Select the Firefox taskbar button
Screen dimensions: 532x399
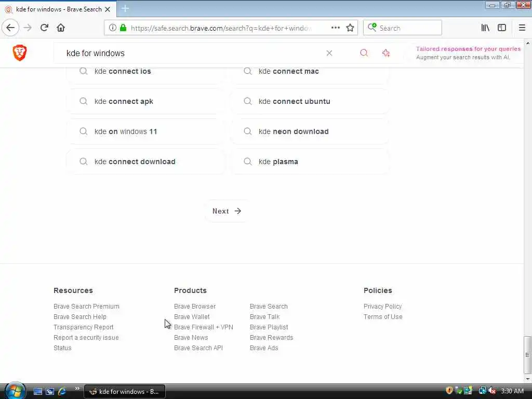tap(125, 392)
